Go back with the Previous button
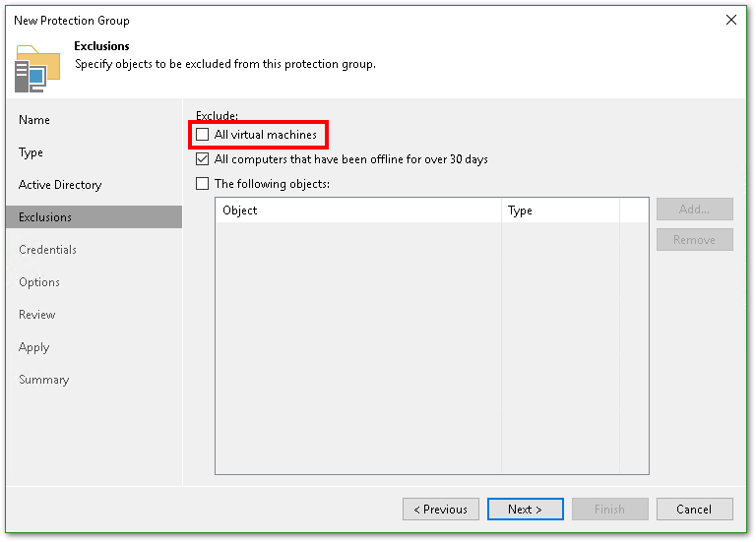Image resolution: width=756 pixels, height=542 pixels. pos(440,510)
